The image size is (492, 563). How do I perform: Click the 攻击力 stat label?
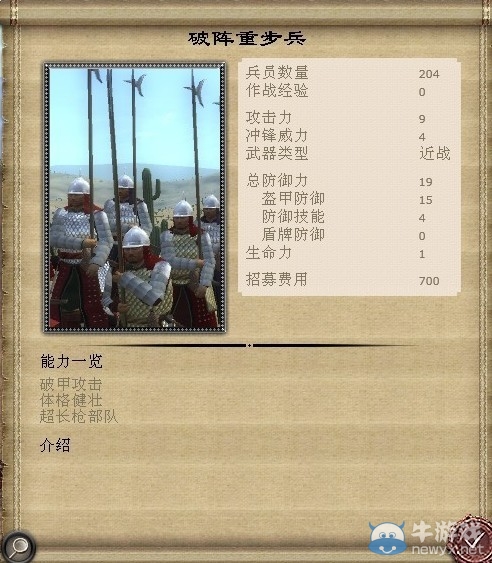(x=268, y=118)
